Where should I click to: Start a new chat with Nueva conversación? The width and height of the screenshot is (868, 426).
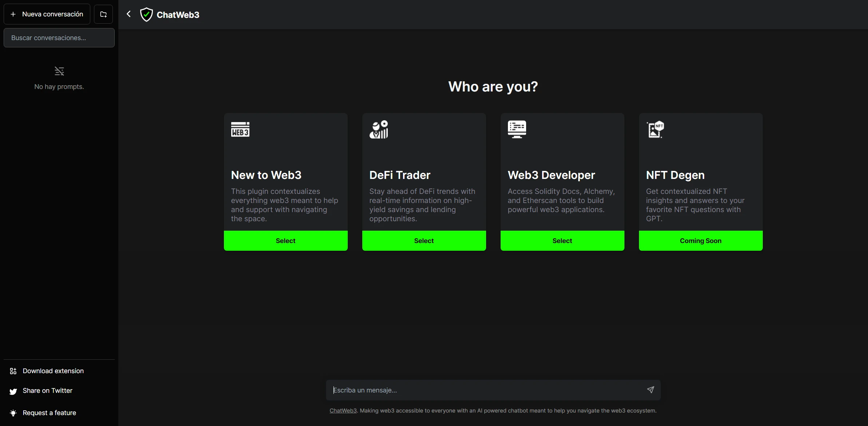tap(47, 14)
